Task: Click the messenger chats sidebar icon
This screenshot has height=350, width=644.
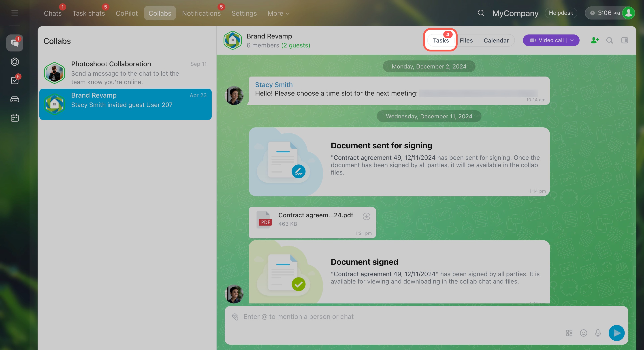Action: tap(15, 43)
